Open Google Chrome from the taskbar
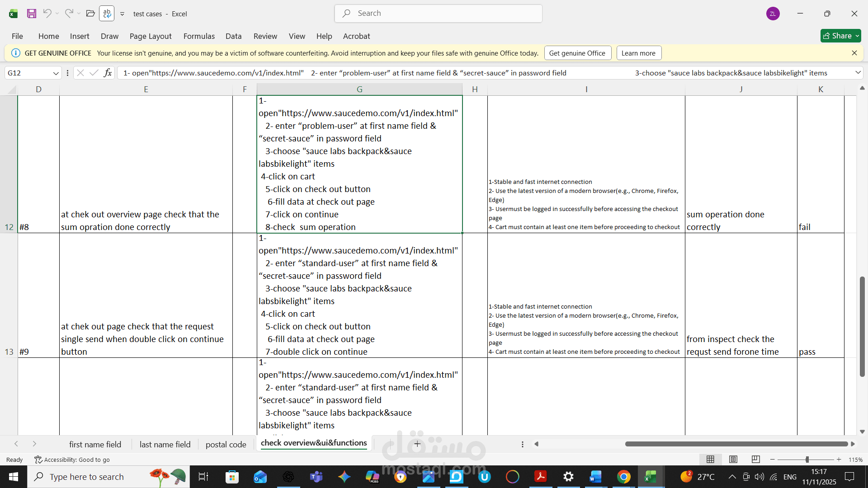Image resolution: width=868 pixels, height=488 pixels. (624, 477)
